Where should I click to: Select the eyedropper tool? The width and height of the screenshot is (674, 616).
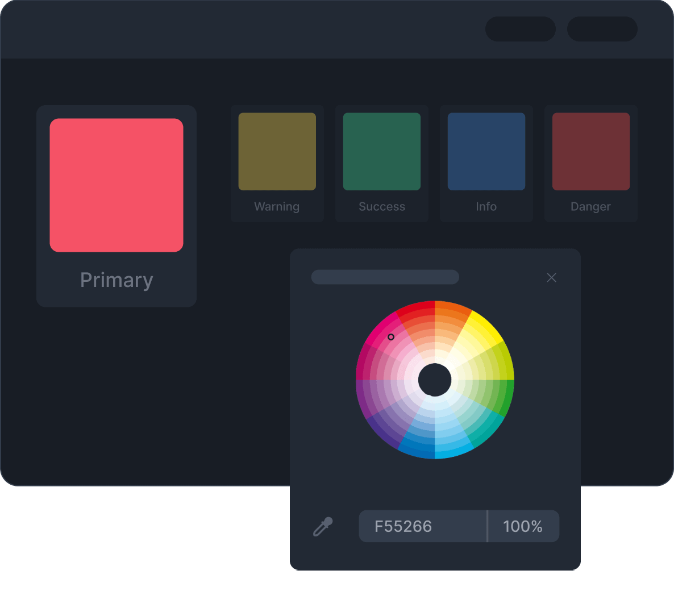[323, 526]
